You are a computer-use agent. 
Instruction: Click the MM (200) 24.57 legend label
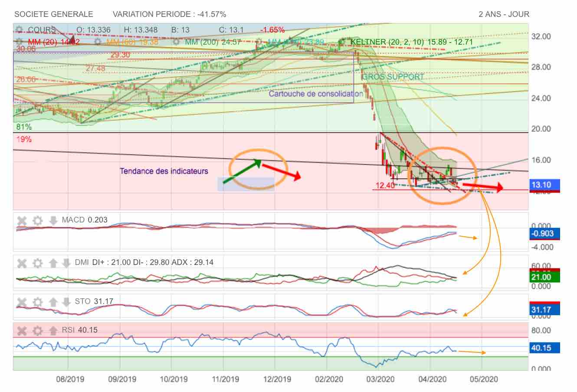click(x=213, y=42)
